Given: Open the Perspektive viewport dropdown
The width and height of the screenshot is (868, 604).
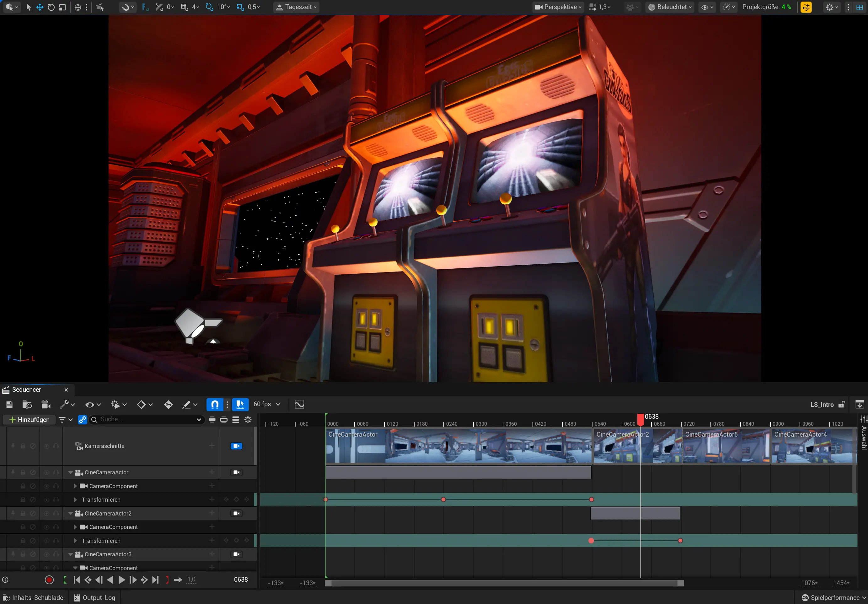Looking at the screenshot, I should tap(558, 7).
